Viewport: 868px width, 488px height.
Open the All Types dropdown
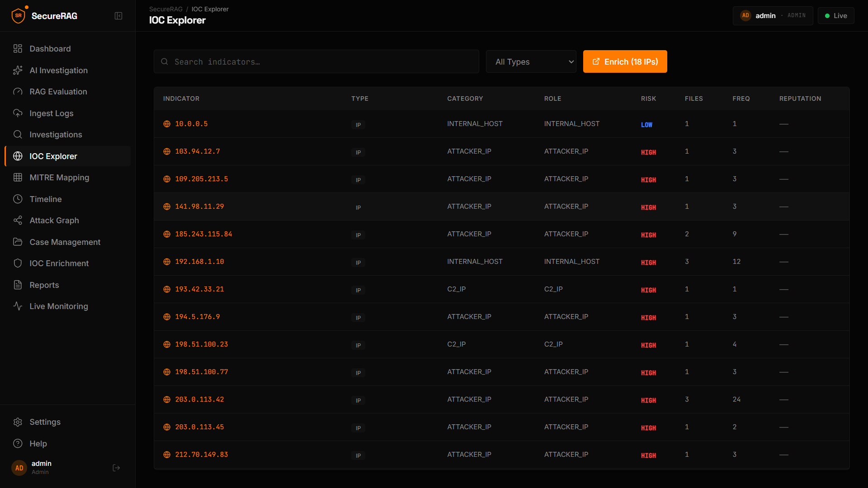coord(531,61)
